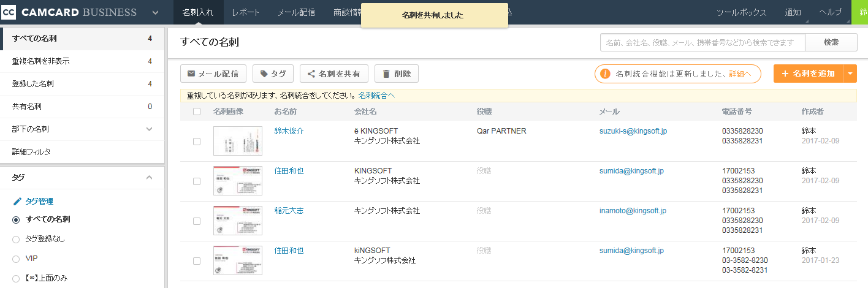868x288 pixels.
Task: Toggle the select-all checkbox in header
Action: tap(197, 112)
